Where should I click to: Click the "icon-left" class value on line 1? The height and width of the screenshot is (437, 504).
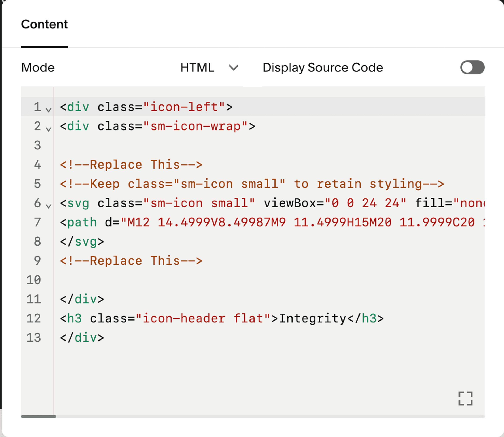[x=184, y=107]
